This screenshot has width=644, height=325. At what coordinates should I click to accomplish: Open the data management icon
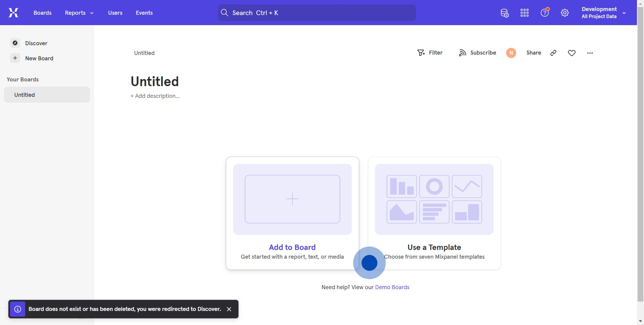[504, 13]
